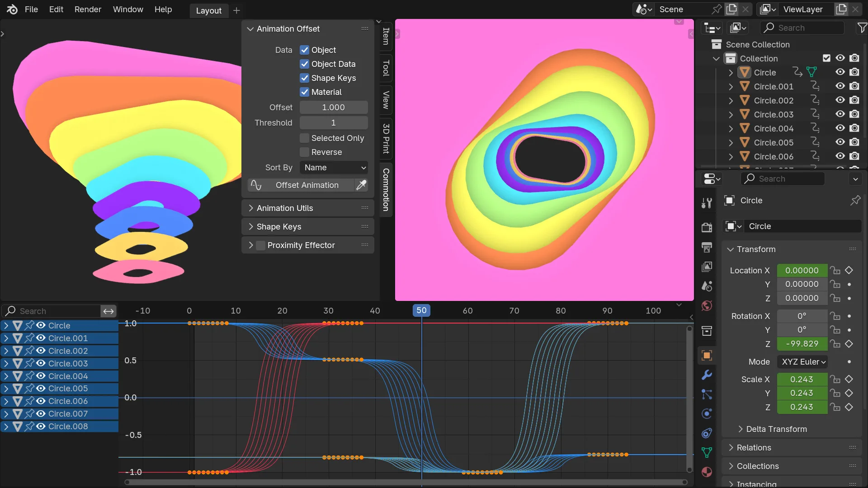Image resolution: width=868 pixels, height=488 pixels.
Task: Enable the Selected Only checkbox
Action: point(304,138)
